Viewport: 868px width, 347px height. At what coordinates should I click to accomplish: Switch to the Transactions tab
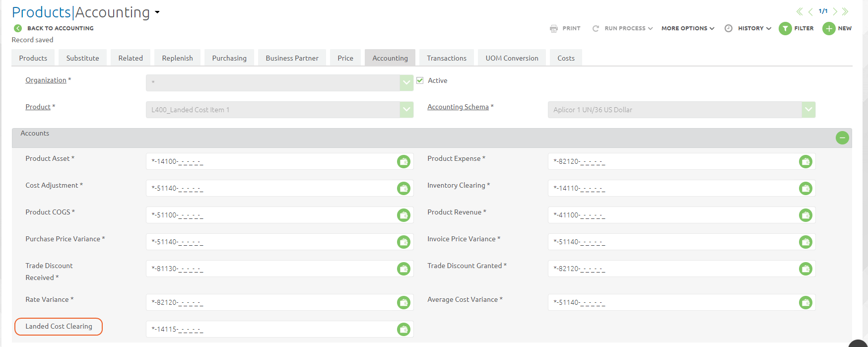446,58
